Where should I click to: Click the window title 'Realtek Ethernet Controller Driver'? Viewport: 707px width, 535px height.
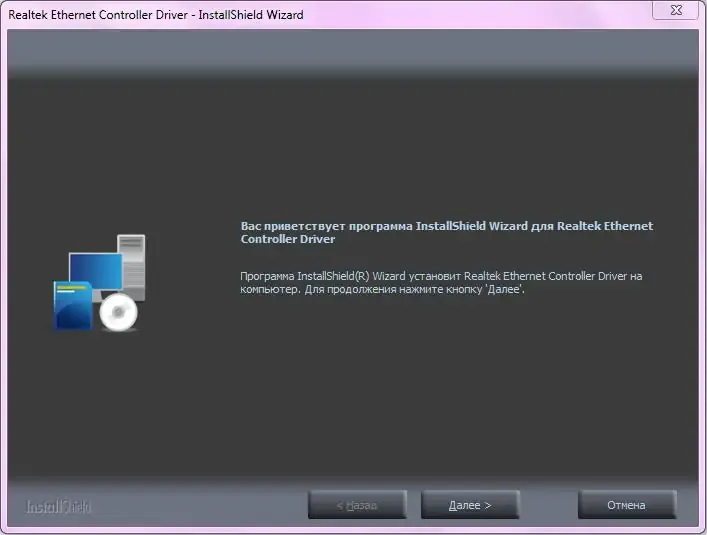pyautogui.click(x=98, y=15)
